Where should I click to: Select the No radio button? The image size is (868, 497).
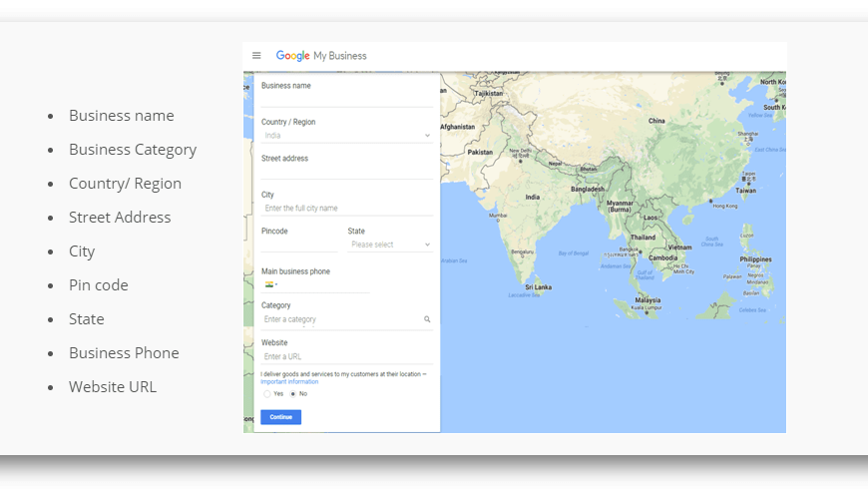pos(293,394)
